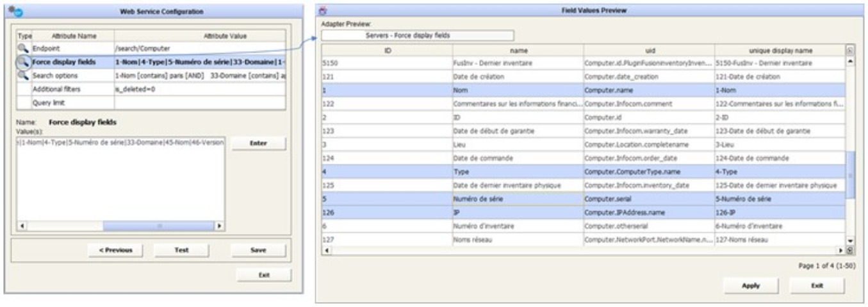868x307 pixels.
Task: Click the Attribute Name column header
Action: pos(74,36)
